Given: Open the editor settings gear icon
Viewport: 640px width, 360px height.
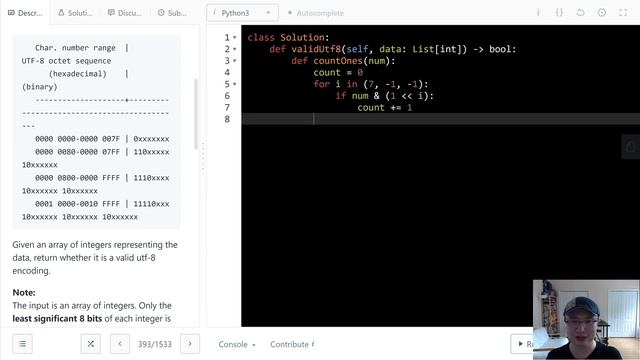Looking at the screenshot, I should click(x=602, y=13).
